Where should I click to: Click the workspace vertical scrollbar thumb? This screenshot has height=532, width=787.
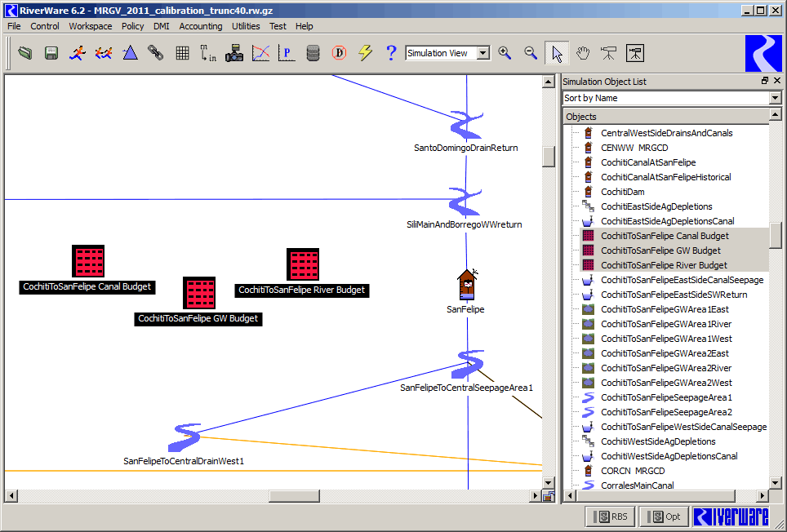pyautogui.click(x=548, y=157)
